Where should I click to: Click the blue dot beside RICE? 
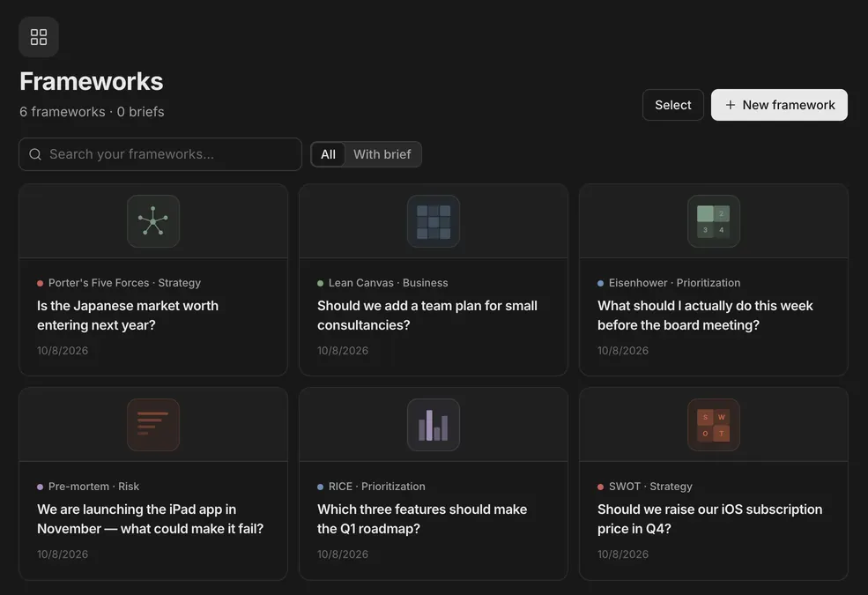[x=320, y=487]
